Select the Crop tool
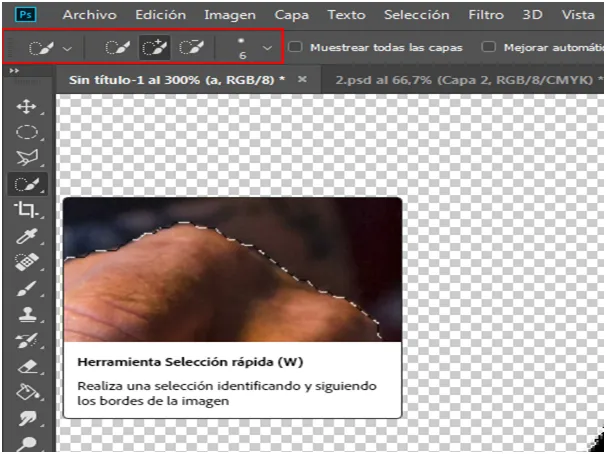 coord(26,210)
